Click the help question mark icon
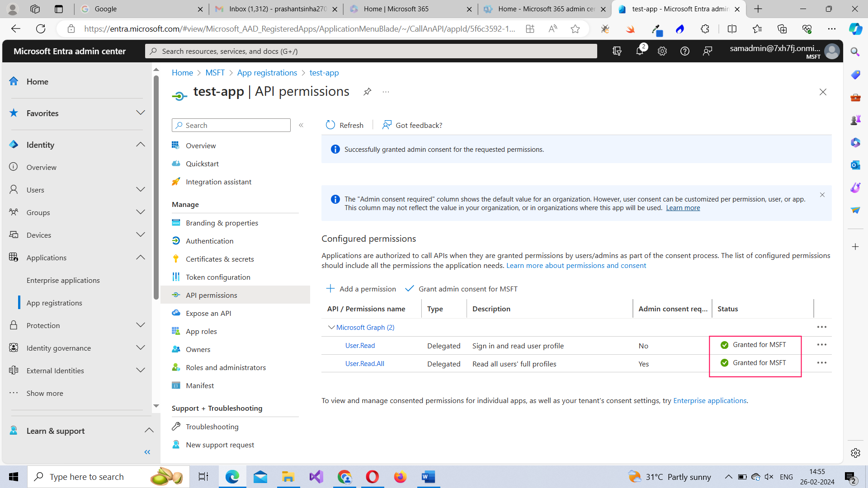 pyautogui.click(x=685, y=51)
